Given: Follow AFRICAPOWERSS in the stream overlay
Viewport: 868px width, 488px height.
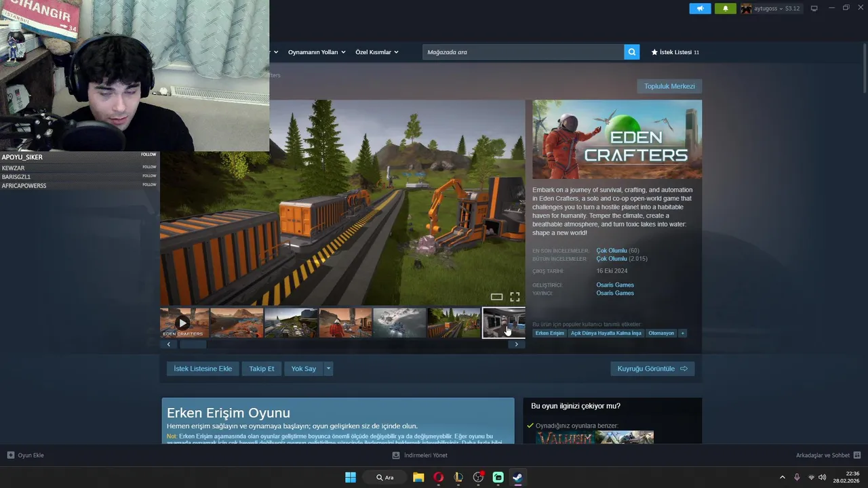Looking at the screenshot, I should pos(149,184).
